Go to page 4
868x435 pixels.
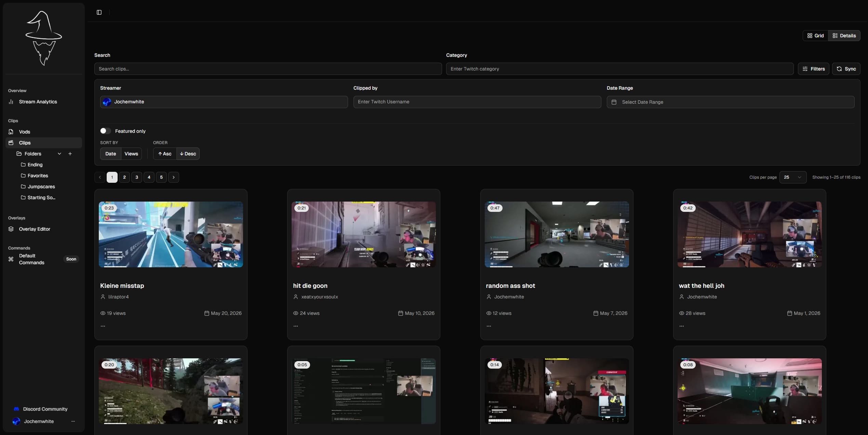click(x=149, y=177)
